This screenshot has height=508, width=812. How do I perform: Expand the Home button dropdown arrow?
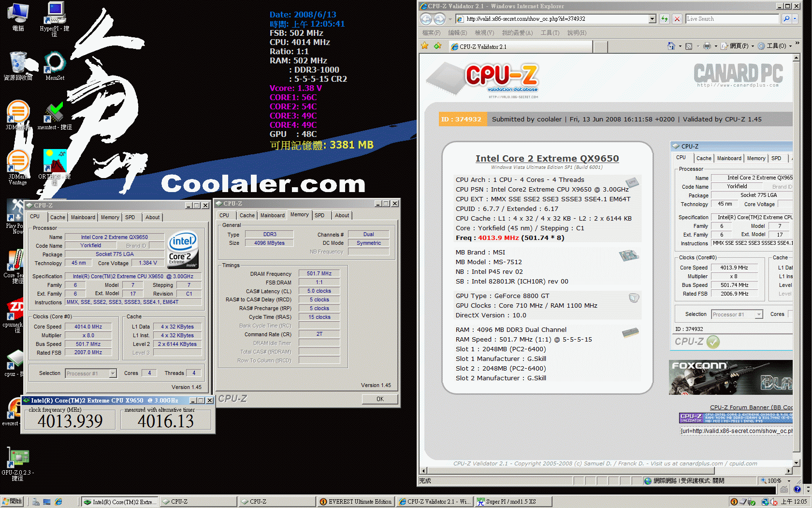click(680, 46)
